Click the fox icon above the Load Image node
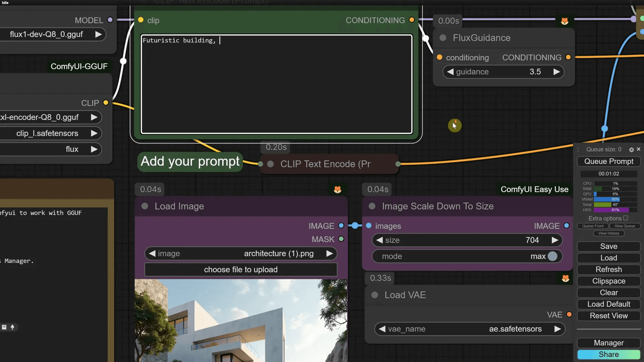644x362 pixels. tap(338, 189)
